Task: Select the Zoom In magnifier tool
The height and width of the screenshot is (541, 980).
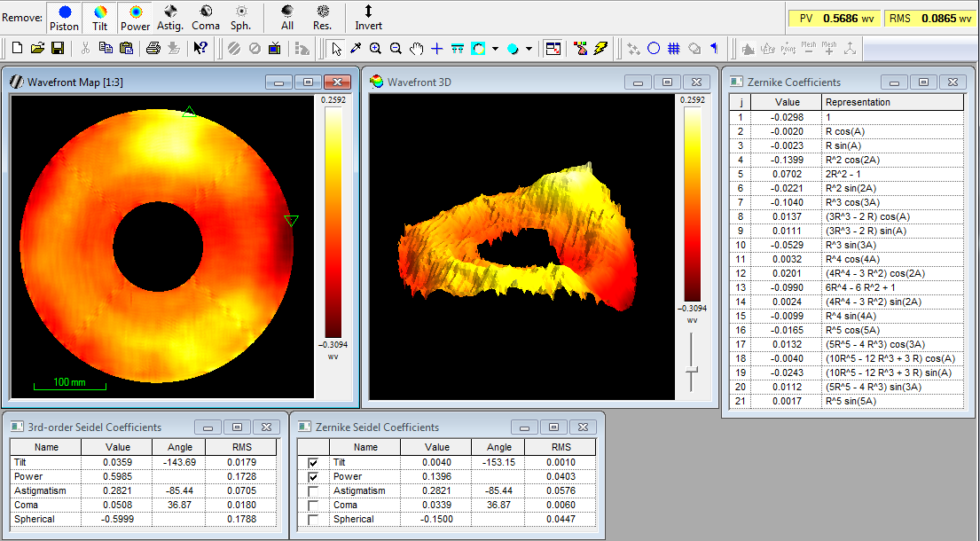Action: click(376, 49)
